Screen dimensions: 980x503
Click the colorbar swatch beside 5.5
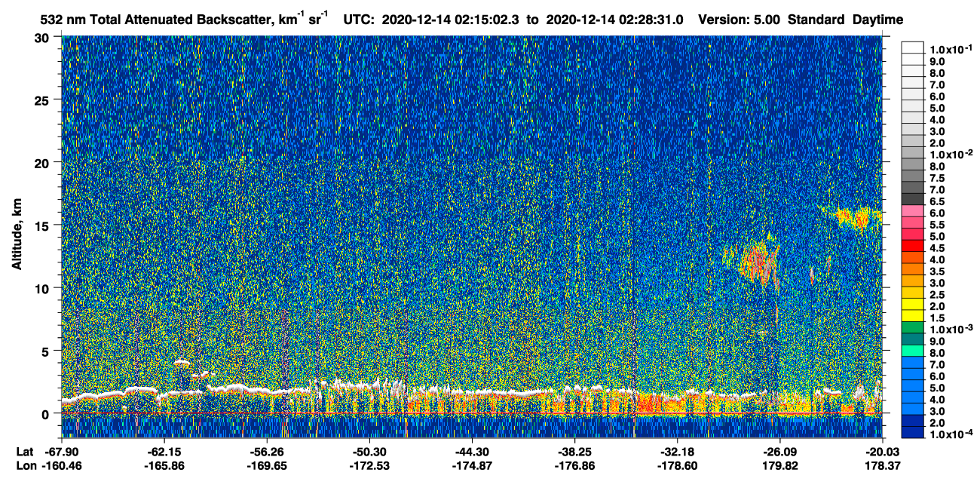pos(913,223)
